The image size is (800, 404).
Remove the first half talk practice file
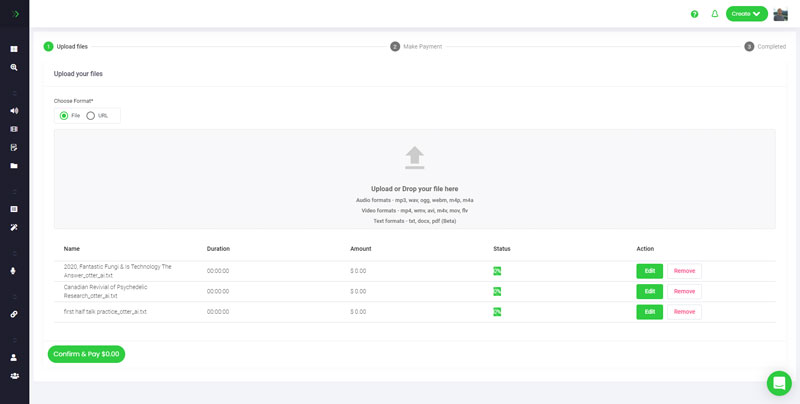click(x=684, y=312)
